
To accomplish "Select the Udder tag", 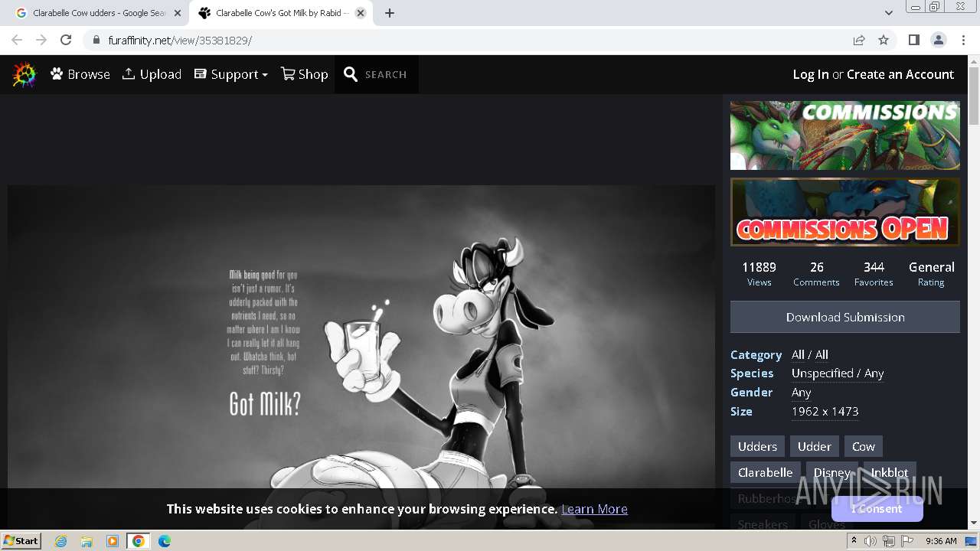I will (x=815, y=446).
